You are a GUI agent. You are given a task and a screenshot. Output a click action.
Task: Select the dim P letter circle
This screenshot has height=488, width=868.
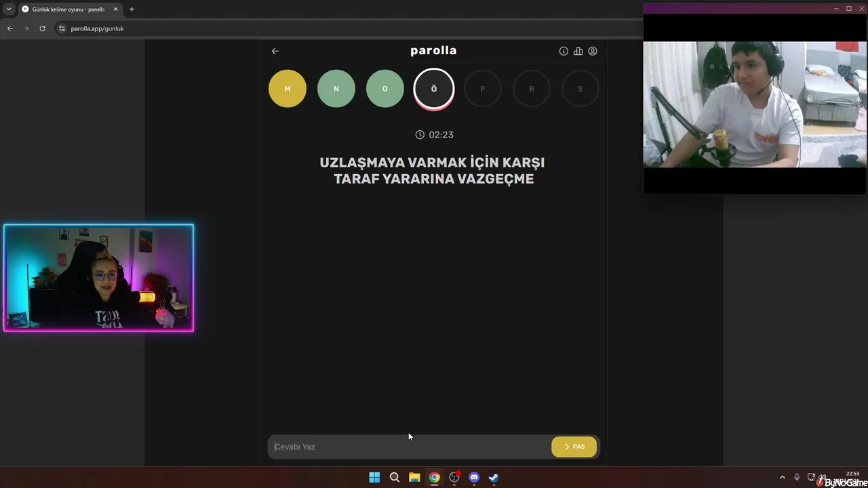pos(483,89)
